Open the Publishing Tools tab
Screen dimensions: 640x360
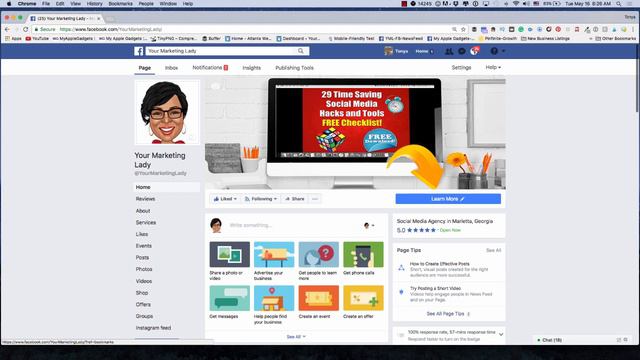pyautogui.click(x=294, y=68)
